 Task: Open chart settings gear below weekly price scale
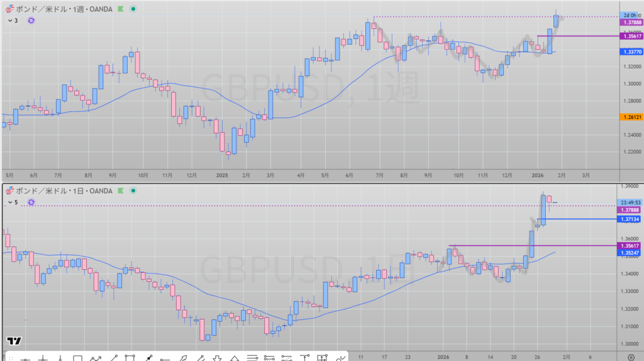[x=631, y=174]
